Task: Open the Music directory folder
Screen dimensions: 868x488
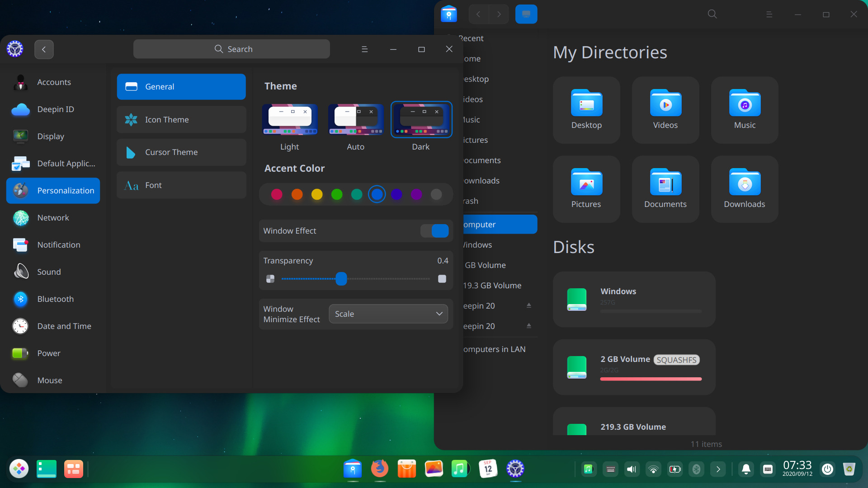Action: pos(744,110)
